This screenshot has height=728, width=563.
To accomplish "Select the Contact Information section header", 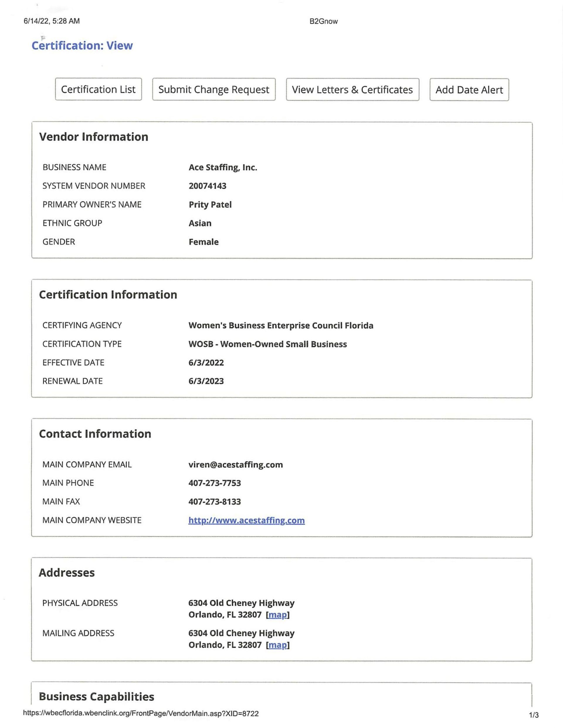I will (95, 434).
